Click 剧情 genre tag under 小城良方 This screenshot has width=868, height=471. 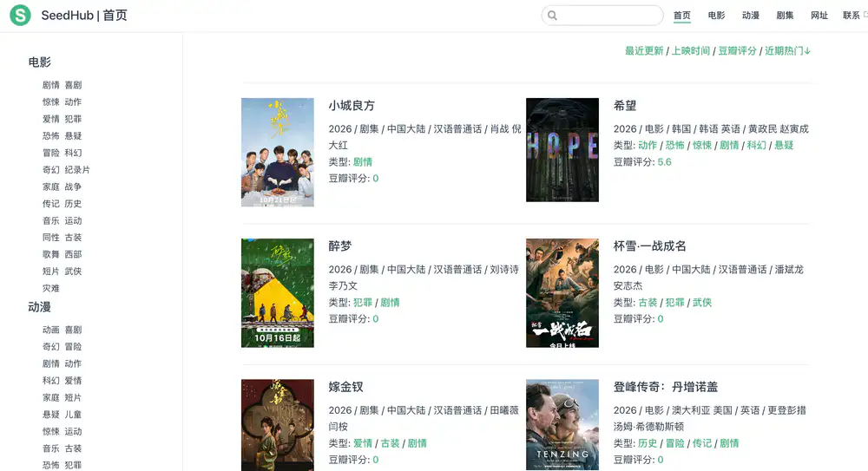point(363,161)
